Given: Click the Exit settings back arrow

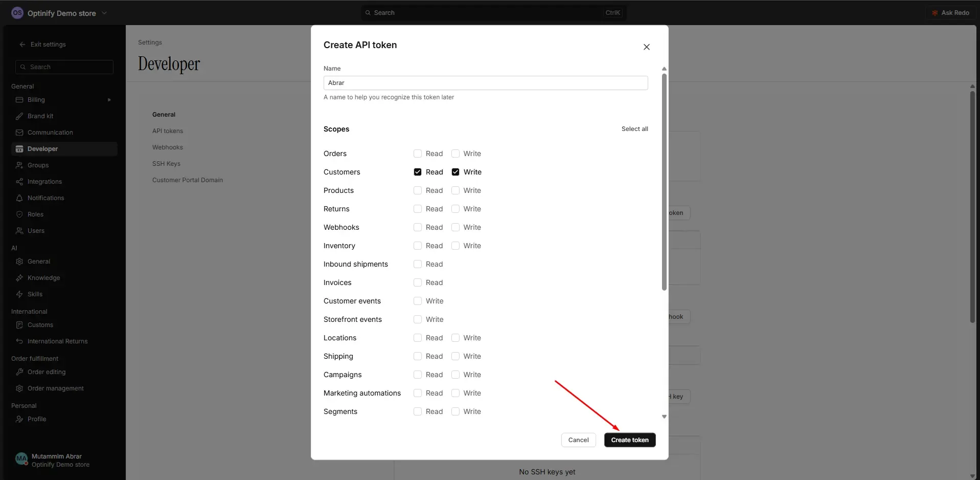Looking at the screenshot, I should click(22, 45).
